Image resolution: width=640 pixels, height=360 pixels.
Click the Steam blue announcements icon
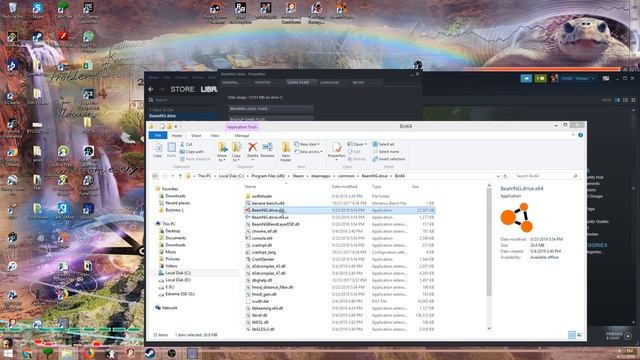pos(526,78)
